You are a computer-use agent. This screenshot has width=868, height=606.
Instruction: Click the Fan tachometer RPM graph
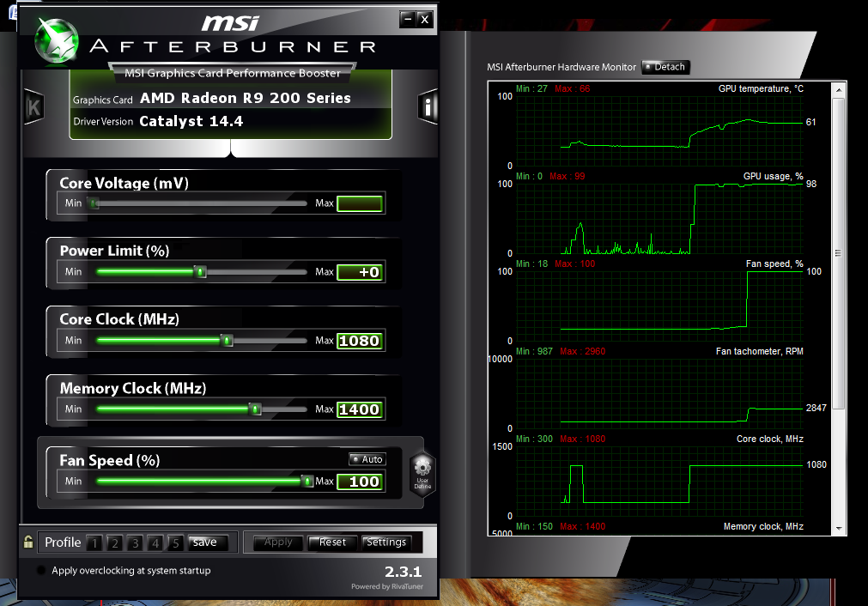659,393
